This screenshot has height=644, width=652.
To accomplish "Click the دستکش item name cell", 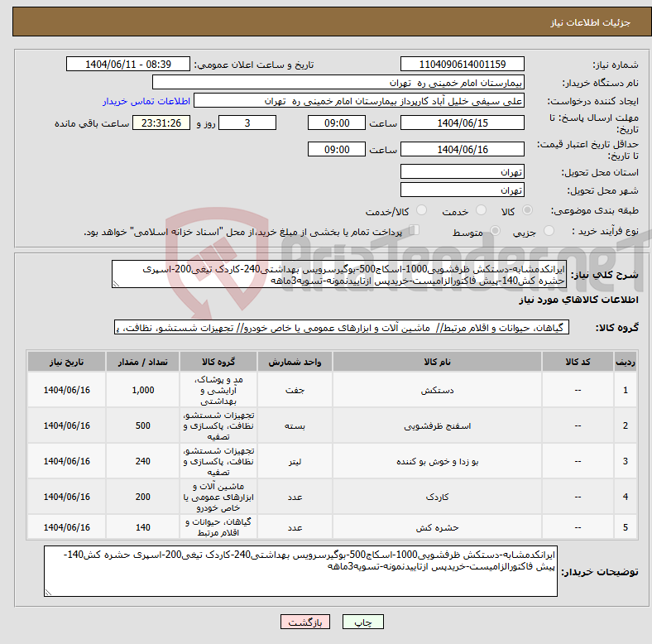I will pos(437,390).
